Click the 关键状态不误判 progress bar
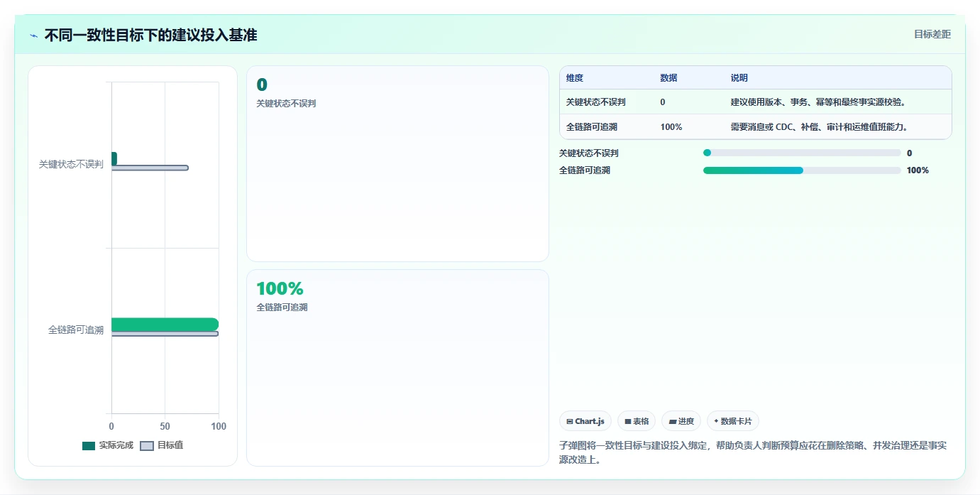 click(x=802, y=153)
